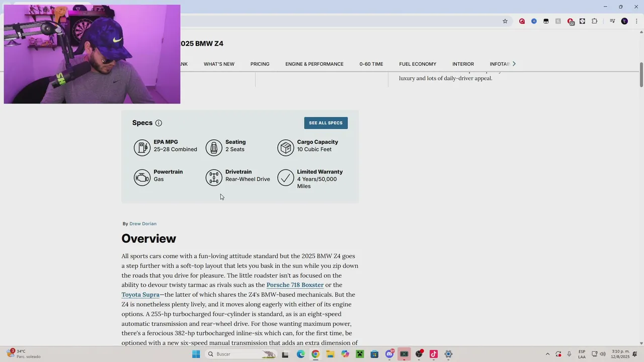Go to the Interior section

pyautogui.click(x=463, y=64)
